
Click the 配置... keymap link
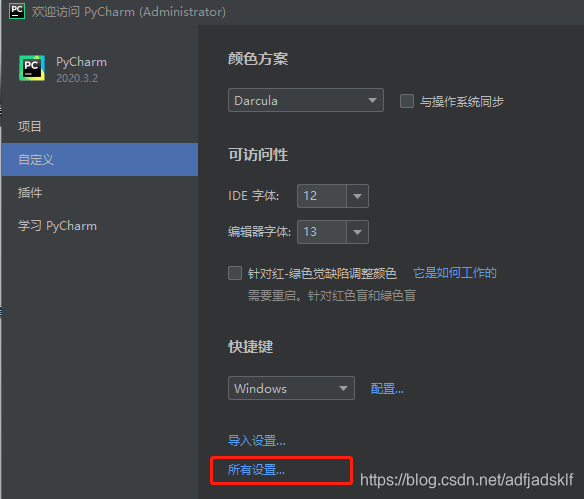tap(387, 389)
